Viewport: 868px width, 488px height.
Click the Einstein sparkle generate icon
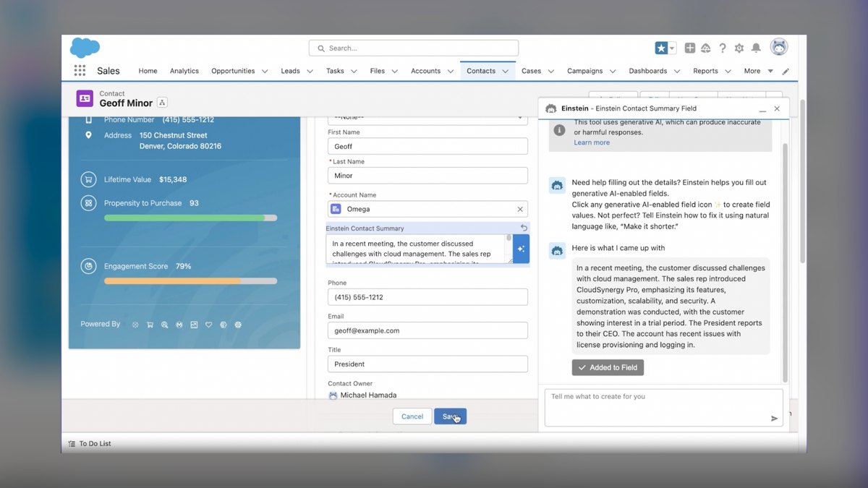point(521,249)
